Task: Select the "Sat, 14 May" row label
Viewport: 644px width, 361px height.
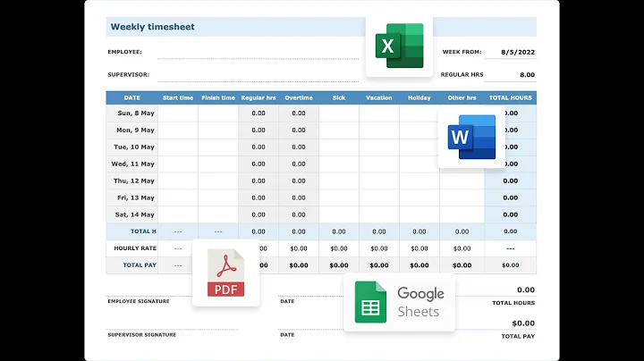Action: pos(135,214)
